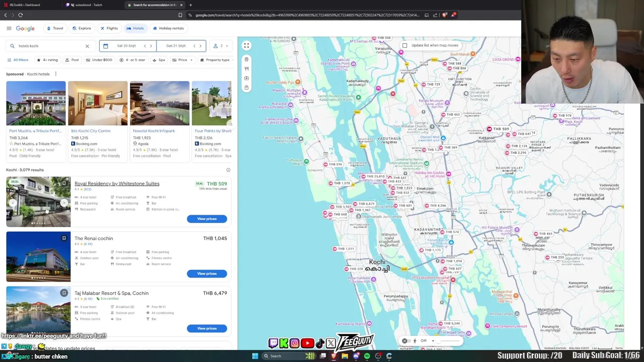Show restaurants on map
Viewport: 644px width, 362px height.
[247, 69]
